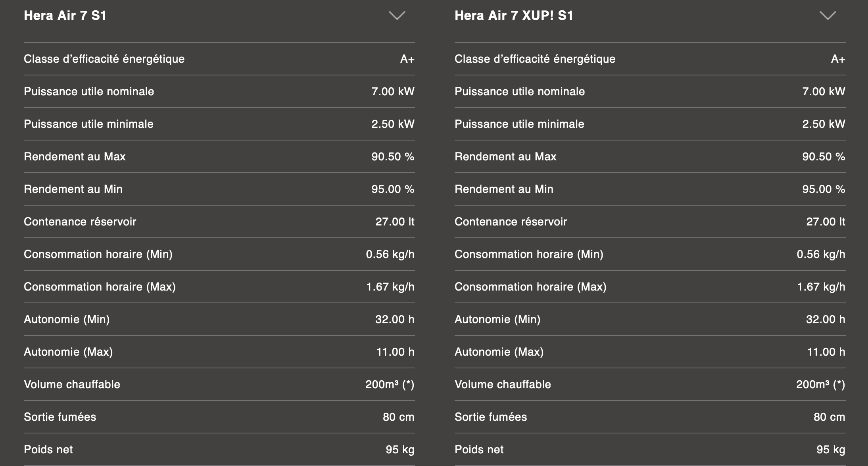Collapse the Hera Air 7 S1 chevron
Viewport: 868px width, 466px height.
click(397, 15)
